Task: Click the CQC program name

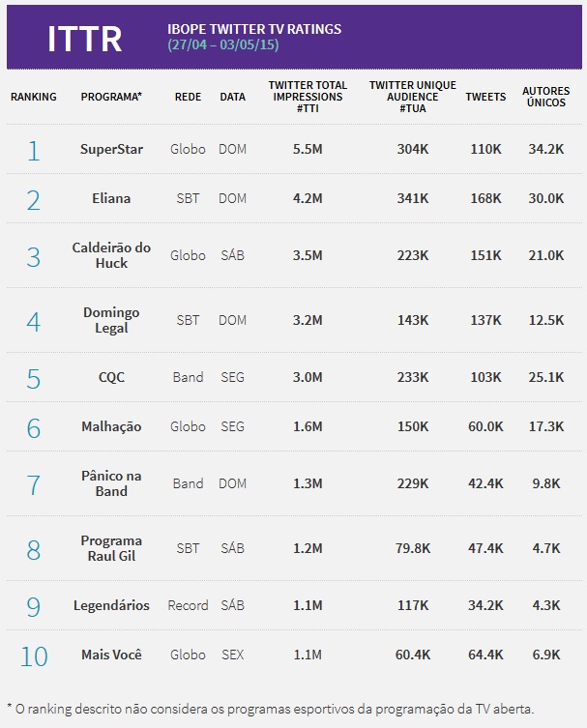Action: 111,377
